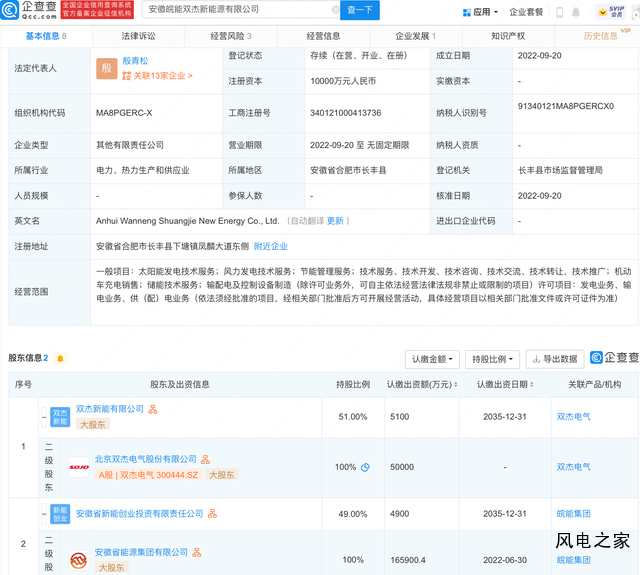Click the 殷 legal representative avatar
The image size is (640, 575).
pos(107,69)
